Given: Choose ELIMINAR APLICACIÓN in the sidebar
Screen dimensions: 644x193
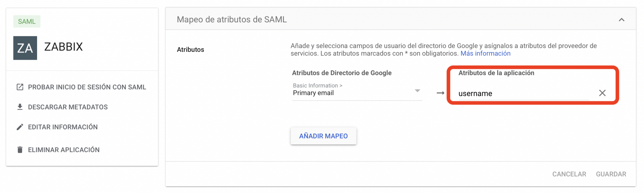Looking at the screenshot, I should 64,150.
